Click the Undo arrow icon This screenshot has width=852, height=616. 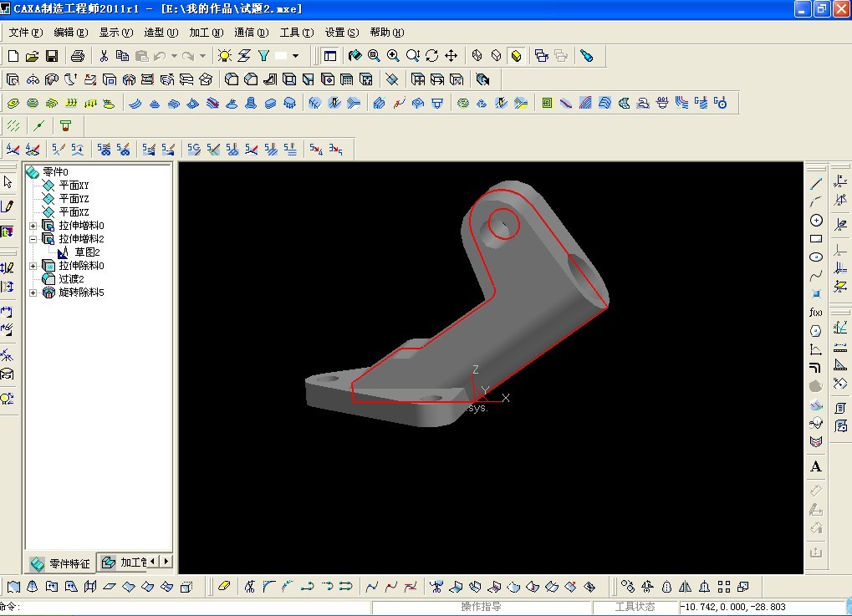[160, 56]
